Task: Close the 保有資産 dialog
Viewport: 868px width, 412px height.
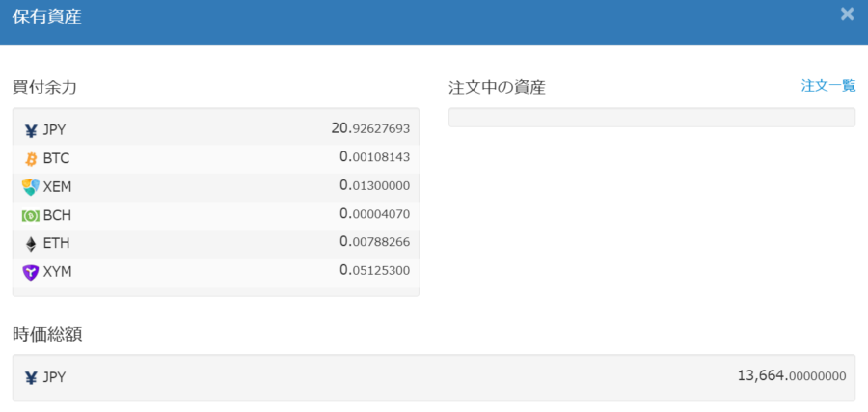Action: click(x=847, y=14)
